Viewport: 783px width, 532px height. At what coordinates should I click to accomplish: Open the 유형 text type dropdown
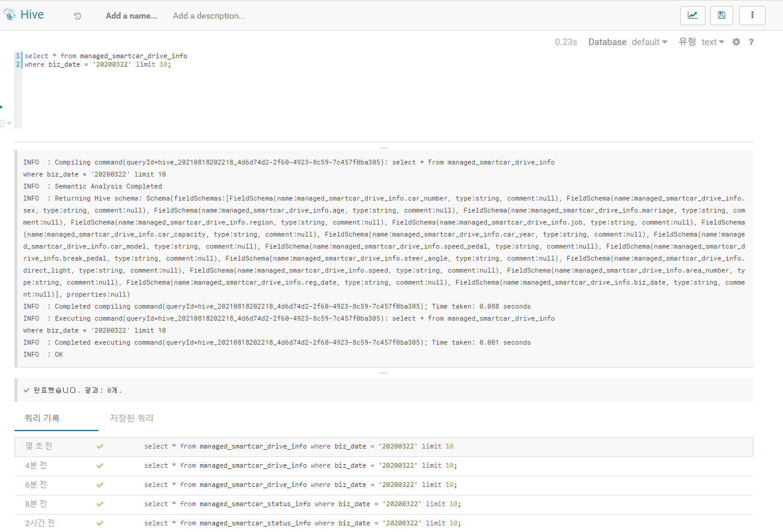point(713,42)
